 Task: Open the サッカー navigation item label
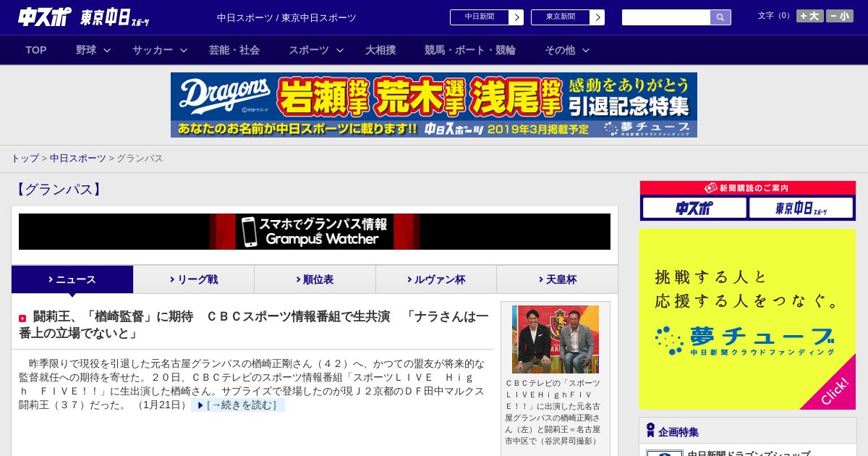point(153,50)
